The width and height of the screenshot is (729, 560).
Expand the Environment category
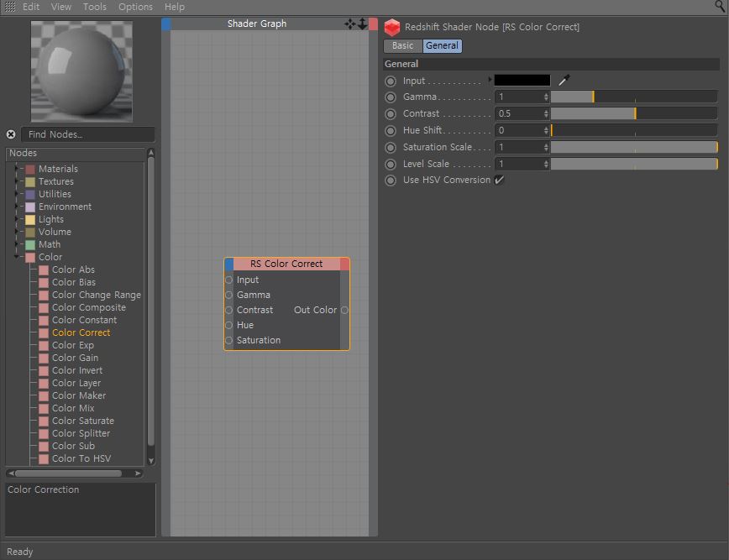click(x=17, y=206)
